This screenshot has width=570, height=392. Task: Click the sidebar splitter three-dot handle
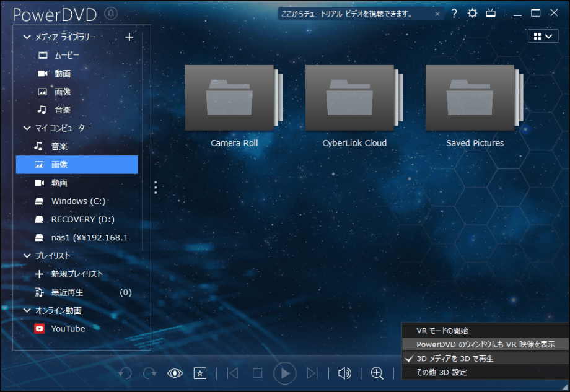click(156, 188)
